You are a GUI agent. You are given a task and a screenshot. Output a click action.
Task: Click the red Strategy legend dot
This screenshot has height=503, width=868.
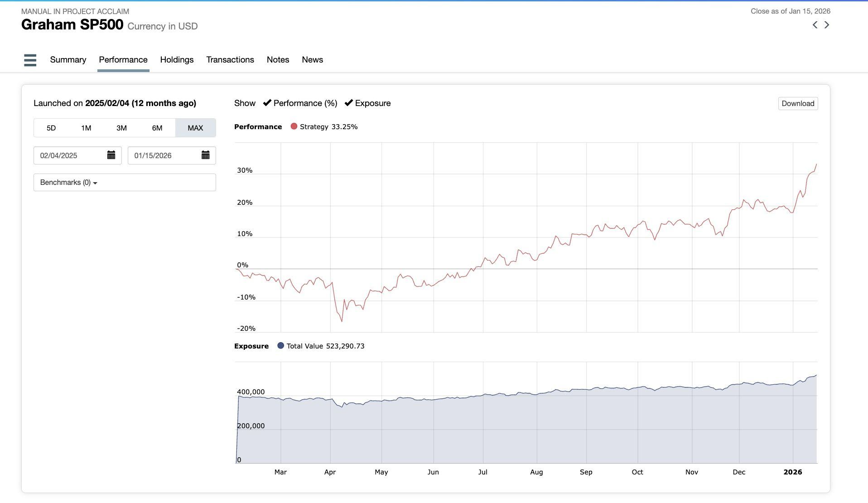[x=294, y=126]
